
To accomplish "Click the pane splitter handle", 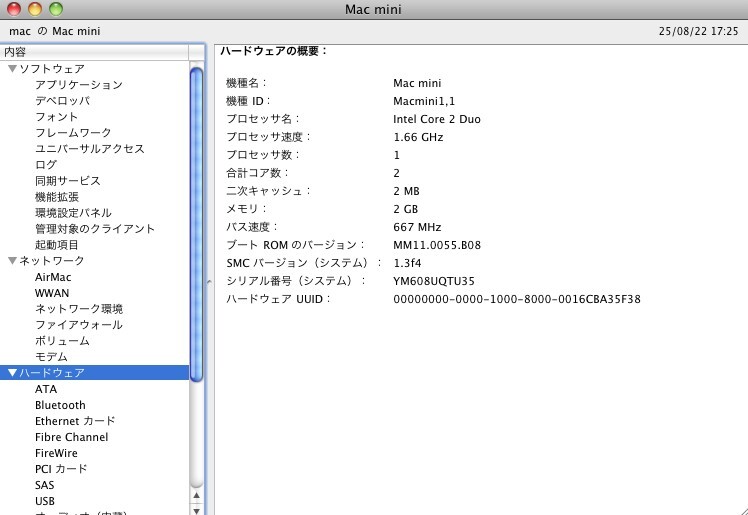I will coord(209,282).
